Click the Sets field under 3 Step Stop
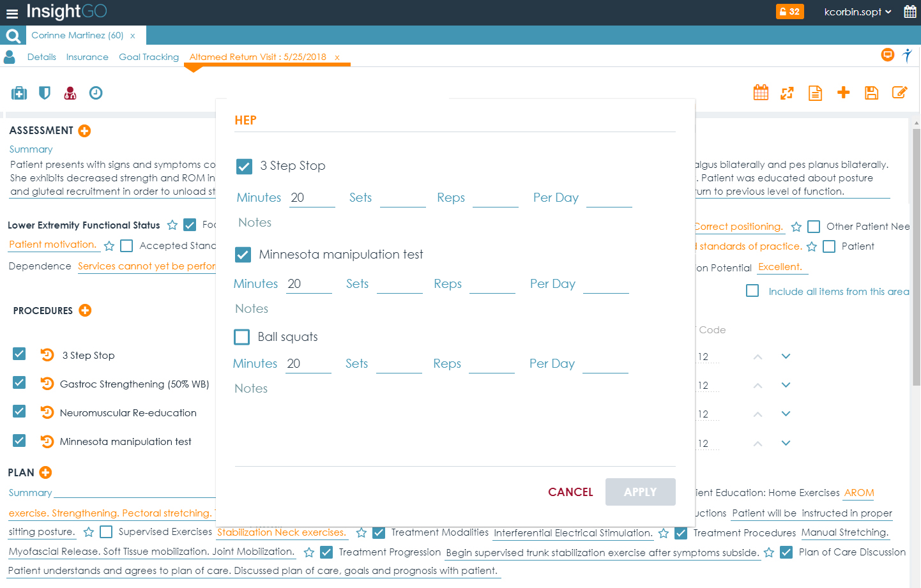Image resolution: width=921 pixels, height=588 pixels. (402, 199)
